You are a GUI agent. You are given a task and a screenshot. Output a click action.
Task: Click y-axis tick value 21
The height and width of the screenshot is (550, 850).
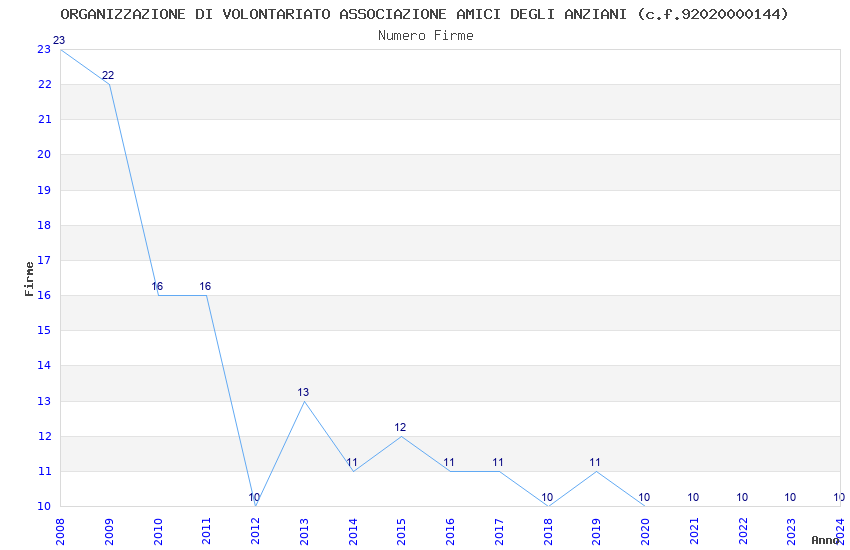click(44, 120)
